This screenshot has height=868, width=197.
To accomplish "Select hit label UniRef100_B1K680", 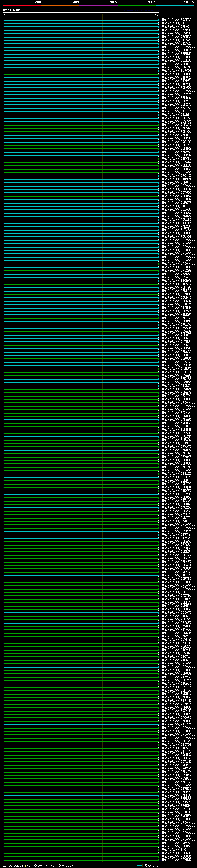I will point(176,213).
